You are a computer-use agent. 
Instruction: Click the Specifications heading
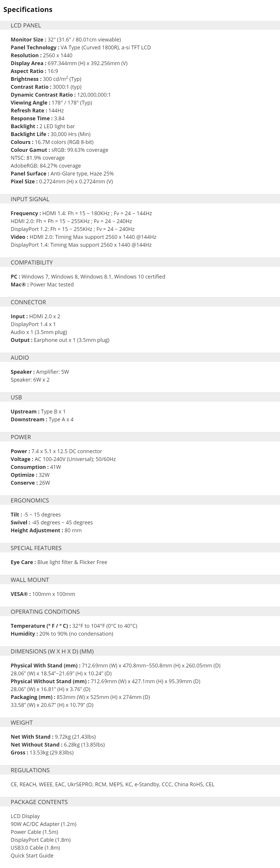(28, 9)
